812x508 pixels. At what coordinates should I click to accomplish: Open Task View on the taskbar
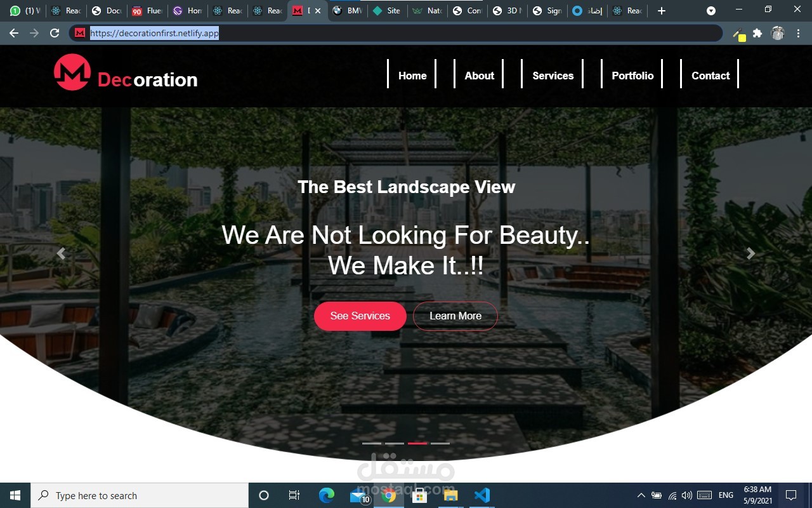tap(294, 495)
